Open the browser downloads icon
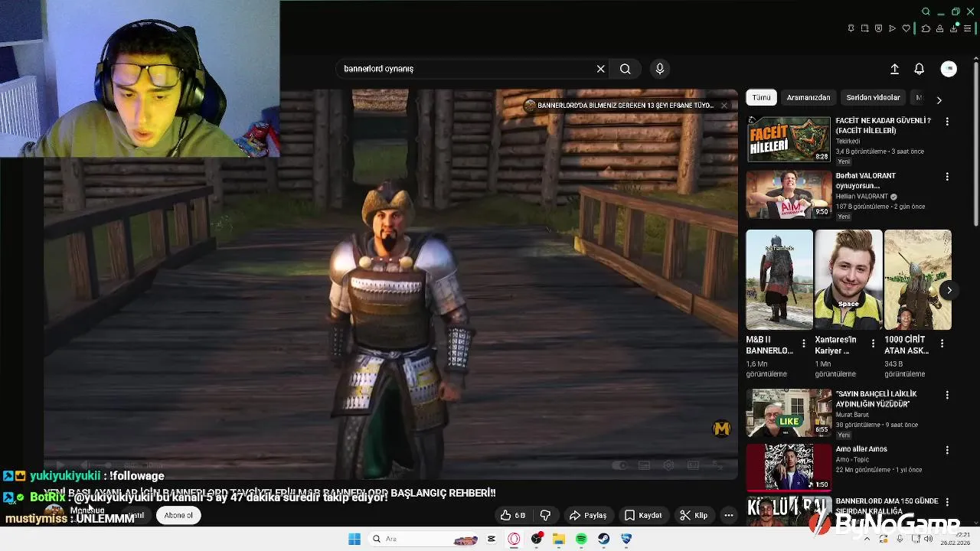 click(954, 28)
